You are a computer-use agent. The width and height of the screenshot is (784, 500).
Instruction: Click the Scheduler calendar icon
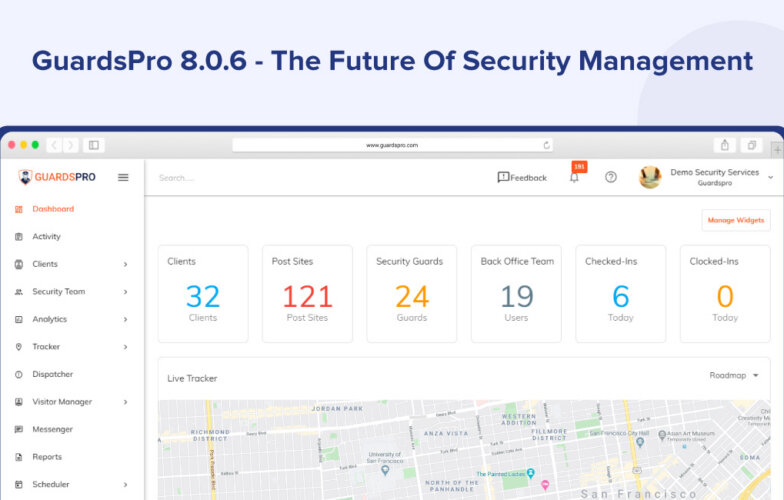point(18,484)
